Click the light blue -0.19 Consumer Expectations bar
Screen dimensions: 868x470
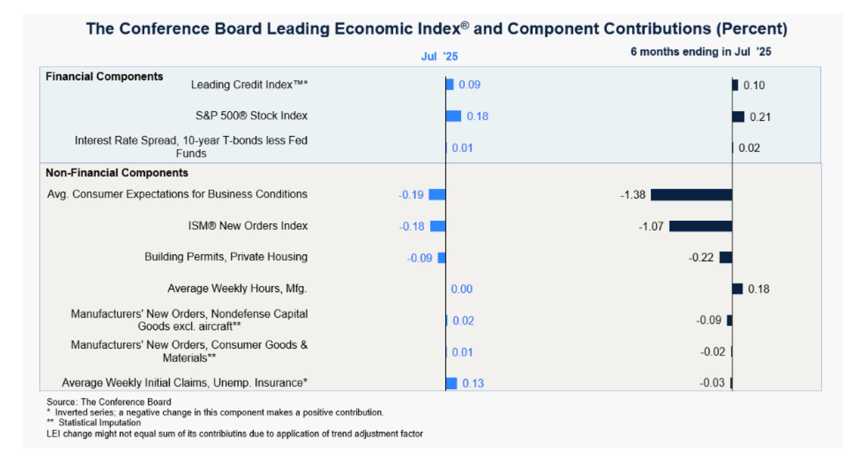point(437,195)
